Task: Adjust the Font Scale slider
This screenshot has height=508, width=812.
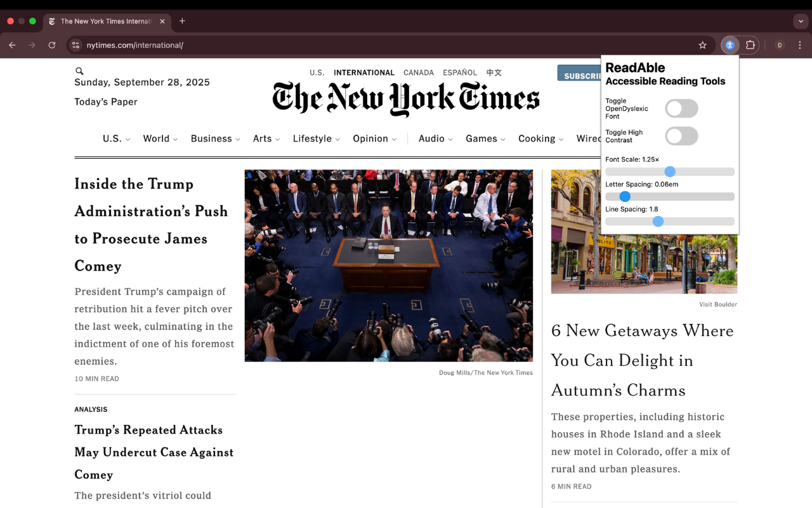Action: [x=670, y=171]
